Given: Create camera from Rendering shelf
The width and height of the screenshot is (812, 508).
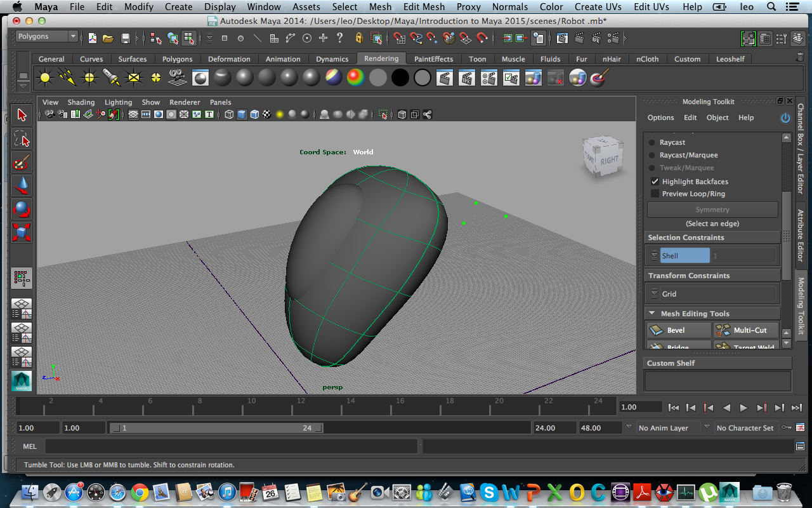Looking at the screenshot, I should pyautogui.click(x=177, y=78).
